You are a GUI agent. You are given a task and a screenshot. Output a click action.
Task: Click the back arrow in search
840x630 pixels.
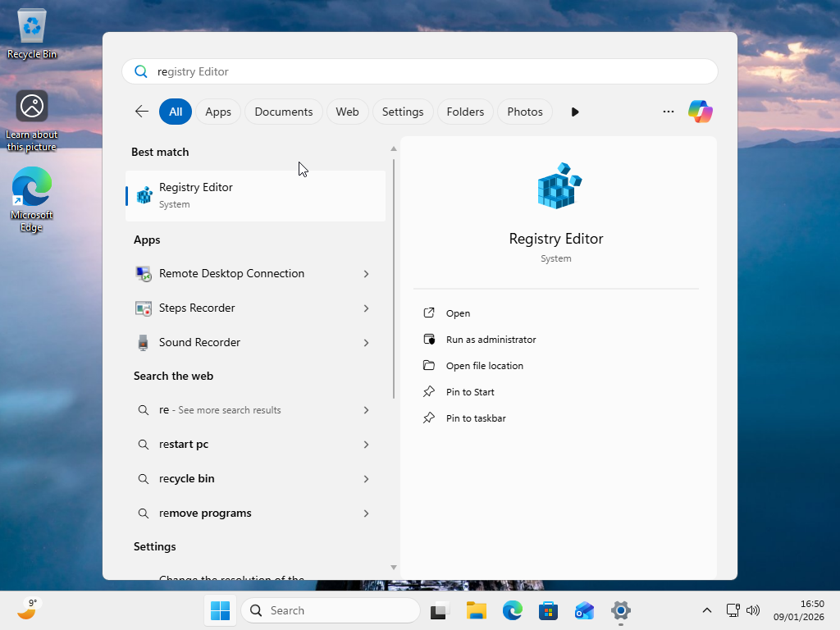click(141, 111)
